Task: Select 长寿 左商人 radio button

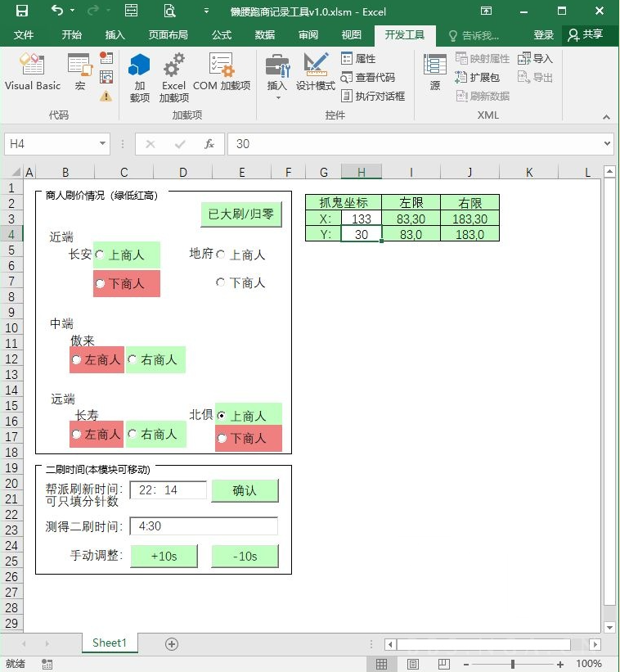Action: coord(76,434)
